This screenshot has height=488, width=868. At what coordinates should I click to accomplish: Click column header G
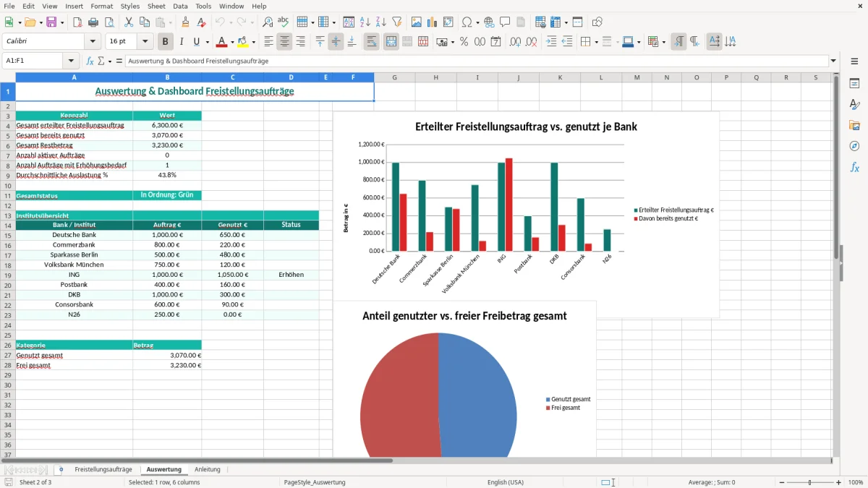click(x=395, y=77)
